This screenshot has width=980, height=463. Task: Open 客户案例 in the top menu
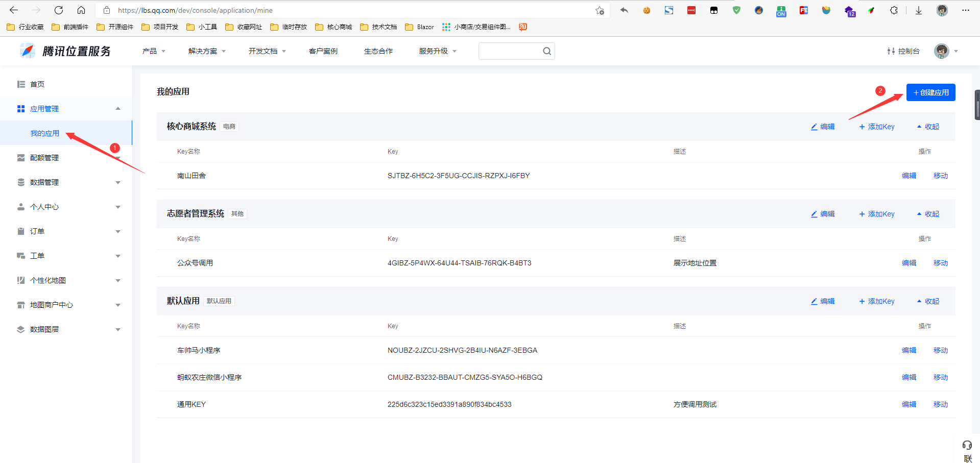pos(323,51)
